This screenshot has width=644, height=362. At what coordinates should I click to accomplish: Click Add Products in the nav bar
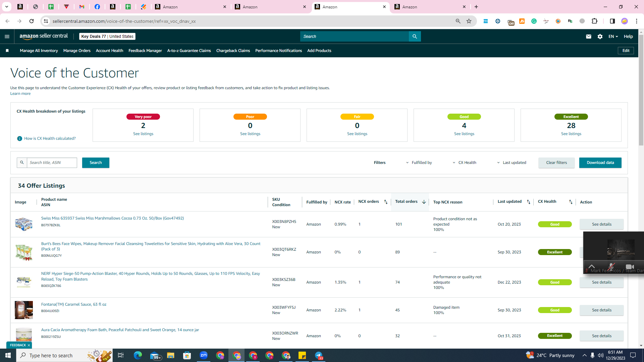point(319,51)
